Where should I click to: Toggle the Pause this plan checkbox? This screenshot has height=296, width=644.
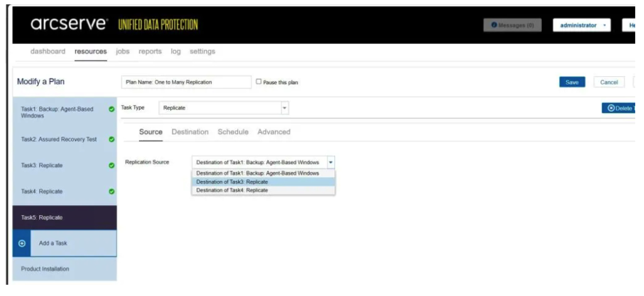[x=259, y=82]
